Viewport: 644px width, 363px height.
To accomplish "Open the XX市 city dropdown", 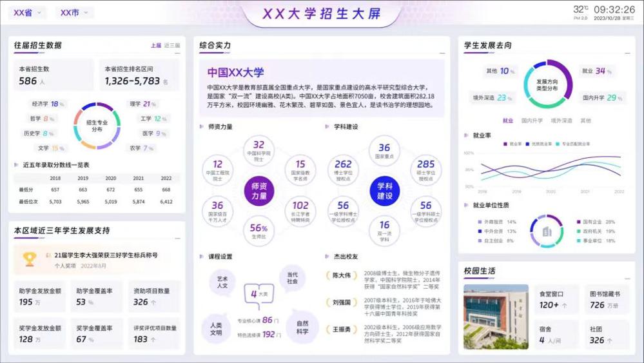I will tap(74, 13).
